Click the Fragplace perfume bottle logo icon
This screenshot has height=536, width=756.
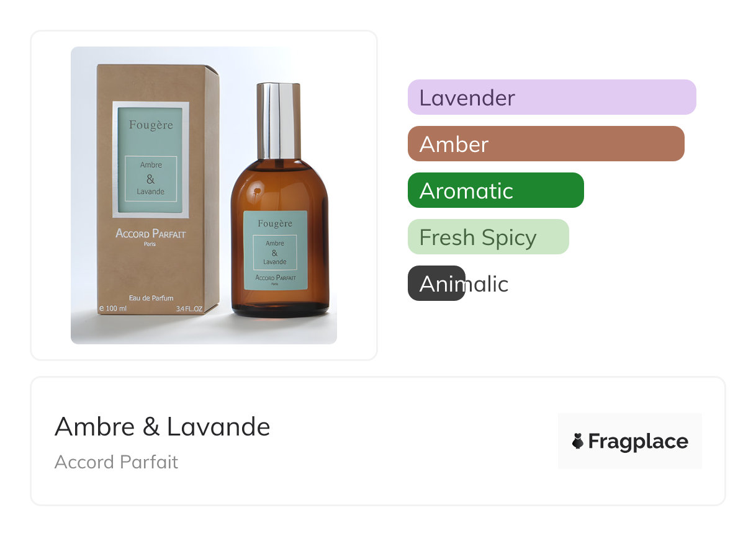pyautogui.click(x=578, y=441)
